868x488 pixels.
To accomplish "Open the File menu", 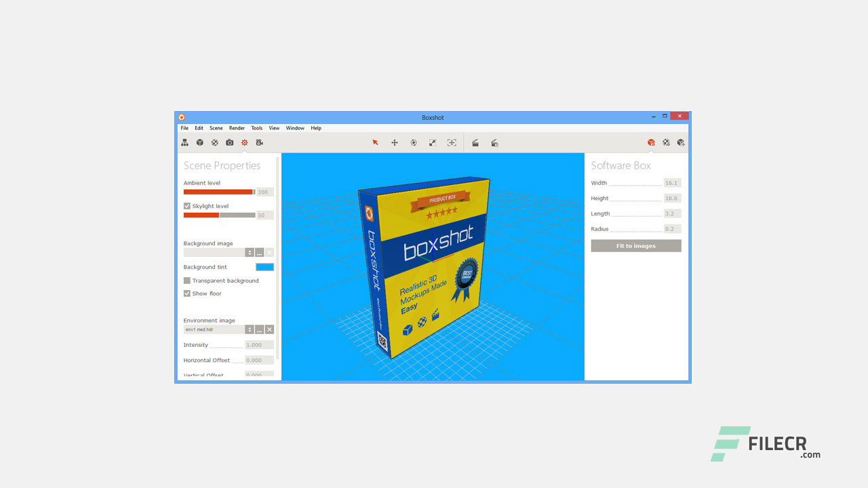I will (x=184, y=128).
